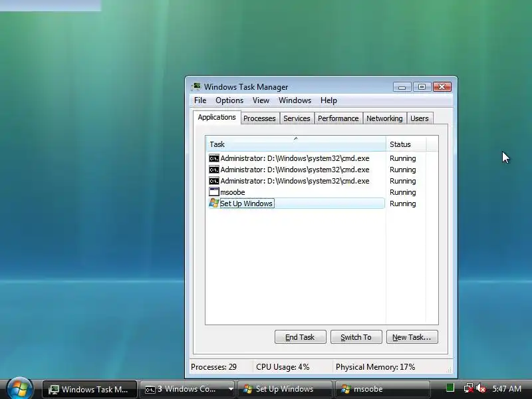Screen dimensions: 532x399
Task: Maximize the Task Manager window
Action: pyautogui.click(x=422, y=87)
